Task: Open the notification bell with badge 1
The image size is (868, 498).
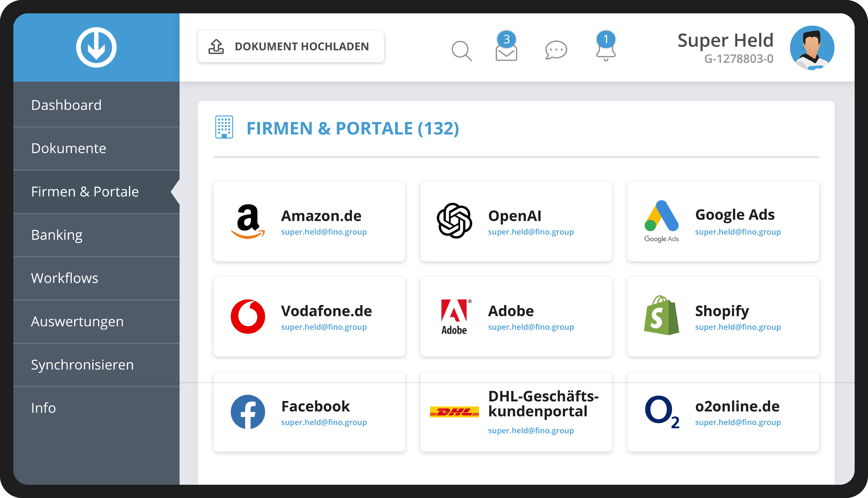Action: click(x=606, y=46)
